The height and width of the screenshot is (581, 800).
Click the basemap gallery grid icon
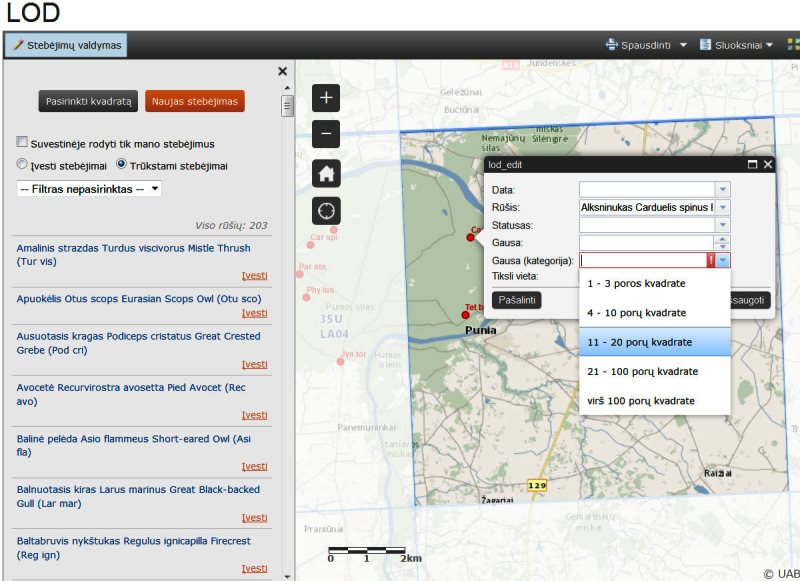(793, 45)
